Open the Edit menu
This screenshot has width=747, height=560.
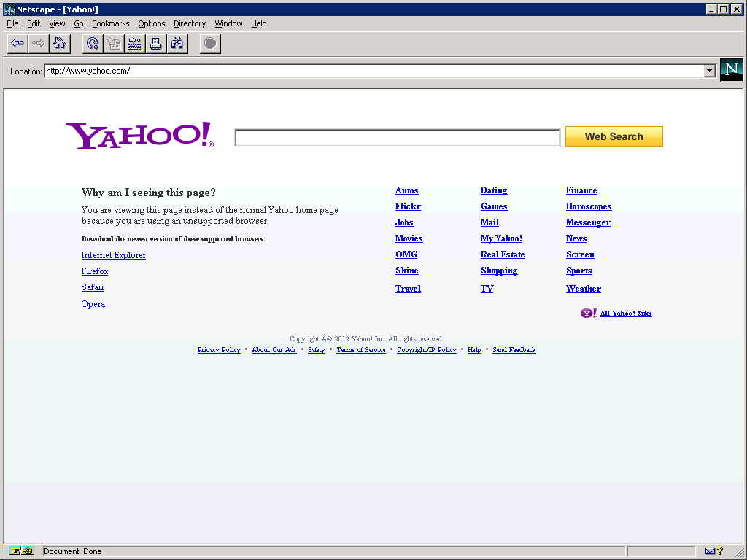[34, 23]
